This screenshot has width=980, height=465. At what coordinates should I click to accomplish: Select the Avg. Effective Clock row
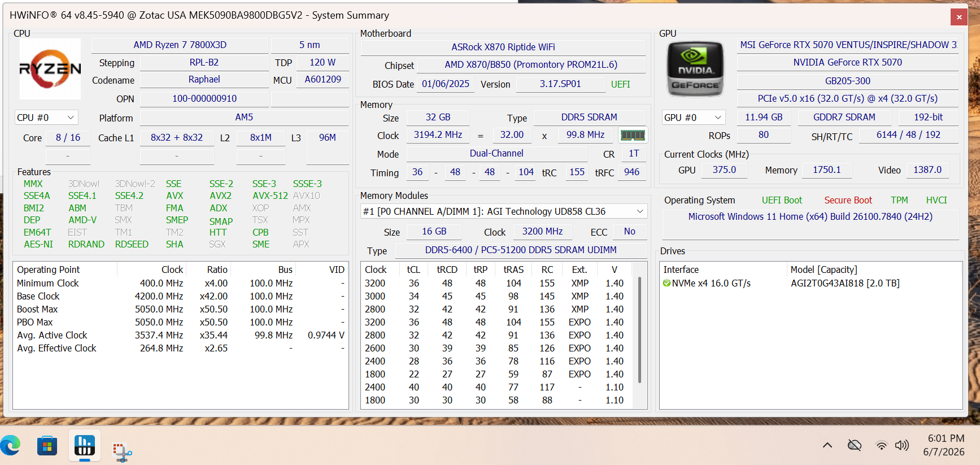click(180, 348)
